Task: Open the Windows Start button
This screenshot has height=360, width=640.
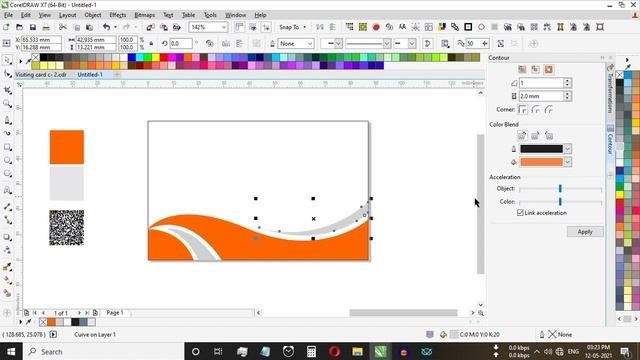Action: pyautogui.click(x=11, y=351)
